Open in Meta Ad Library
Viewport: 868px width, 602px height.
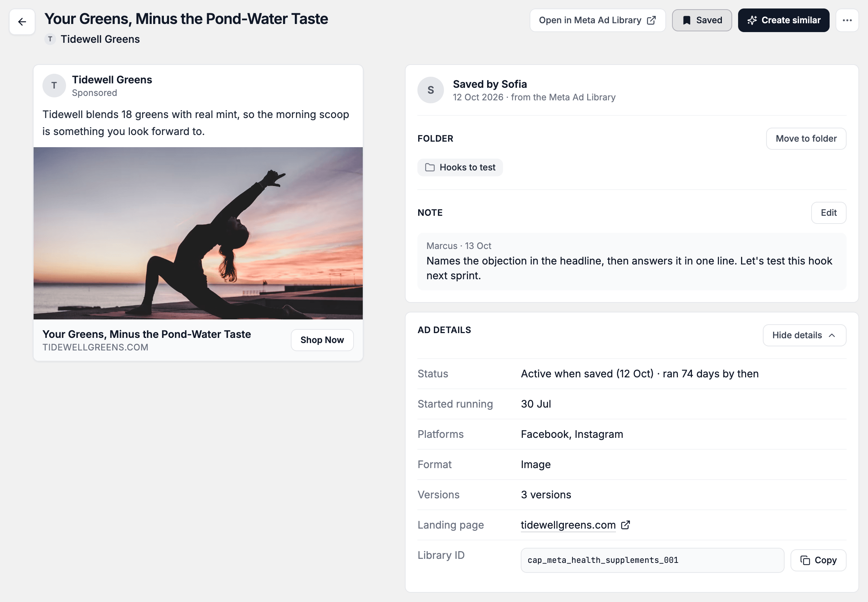(597, 20)
